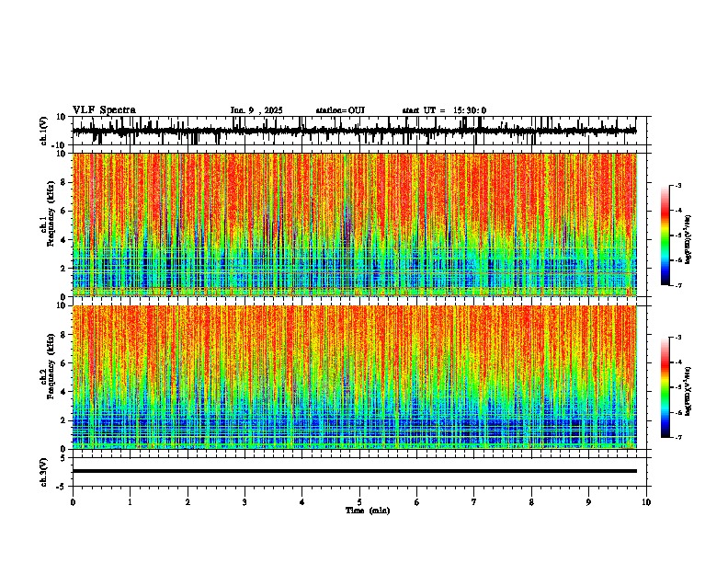Click the ch.2 spectrogram color bar
This screenshot has height=563, width=728.
coord(665,387)
